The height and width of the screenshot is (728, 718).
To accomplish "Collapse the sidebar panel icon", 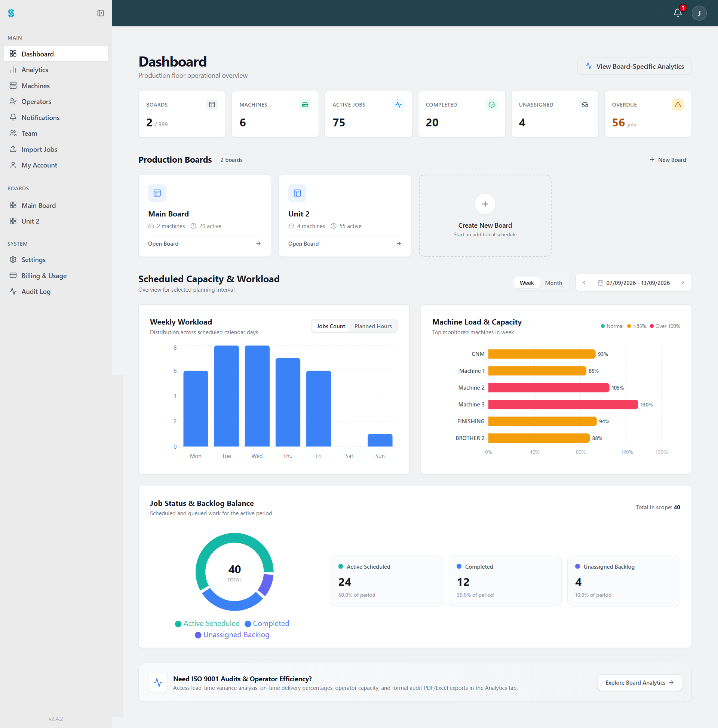I will pos(101,13).
